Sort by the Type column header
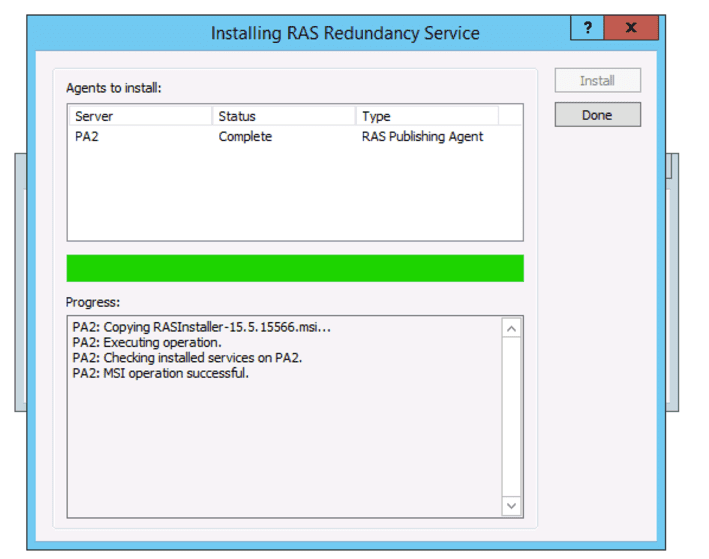The image size is (709, 559). tap(427, 116)
